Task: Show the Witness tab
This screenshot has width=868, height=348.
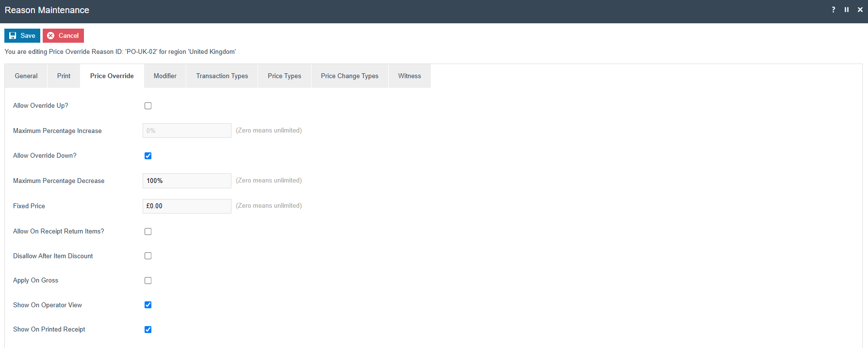Action: 409,76
